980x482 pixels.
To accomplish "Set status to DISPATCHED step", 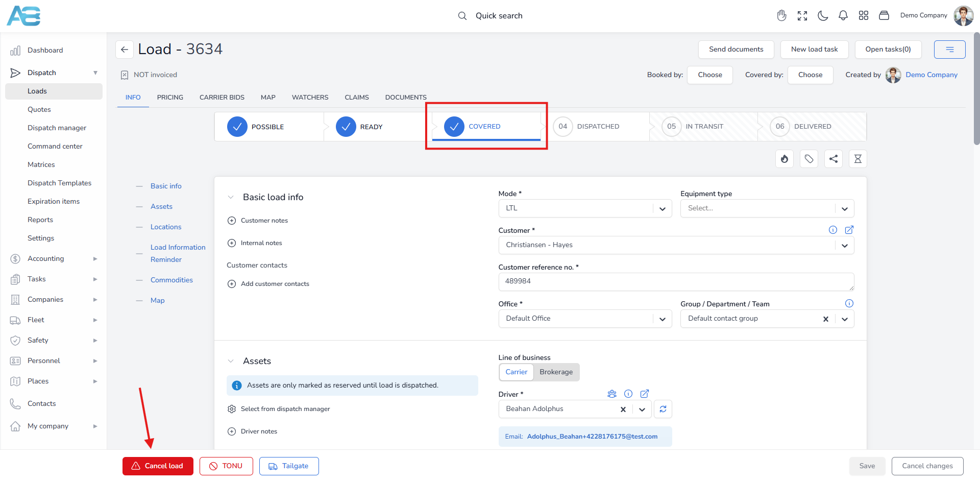I will (595, 127).
